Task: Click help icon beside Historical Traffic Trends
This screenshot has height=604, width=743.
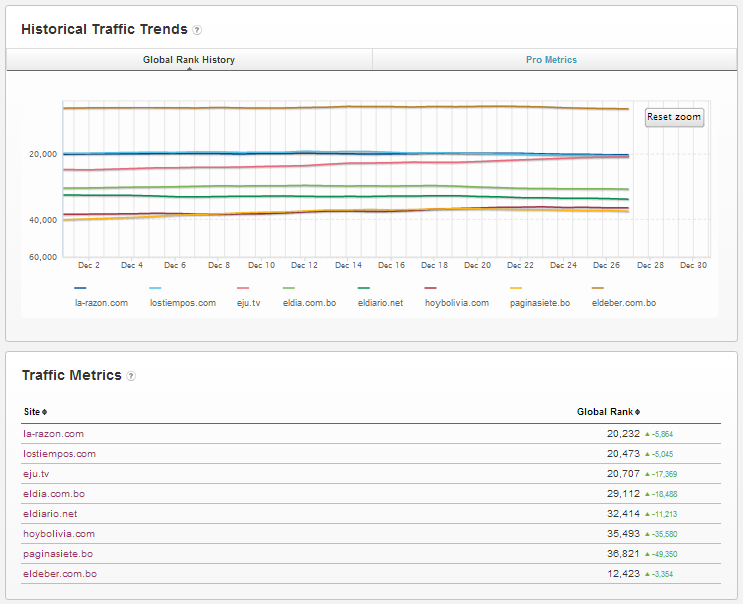Action: click(x=197, y=30)
